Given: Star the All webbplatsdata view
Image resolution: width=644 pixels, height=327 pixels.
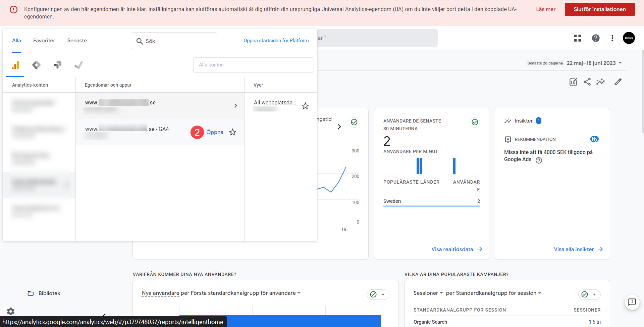Looking at the screenshot, I should click(x=305, y=106).
